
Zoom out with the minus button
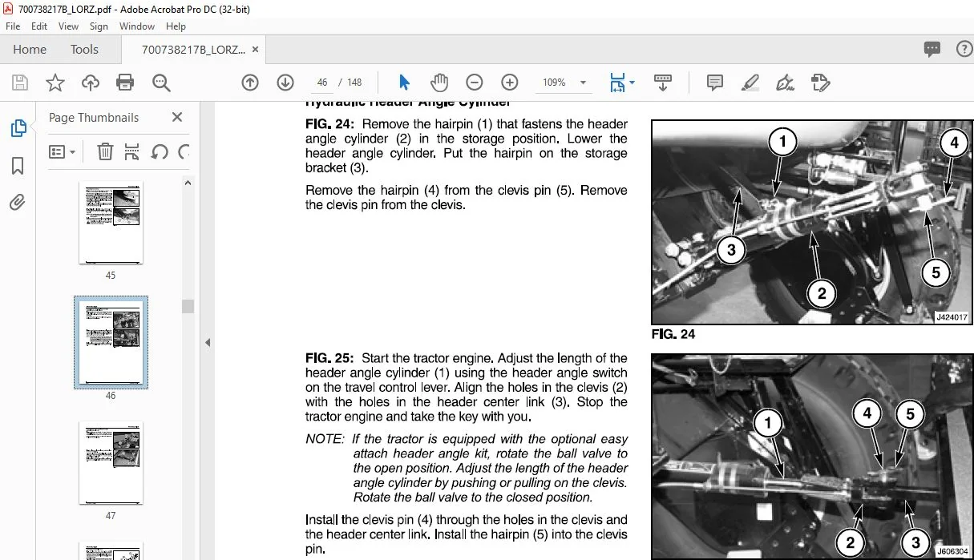[x=475, y=83]
